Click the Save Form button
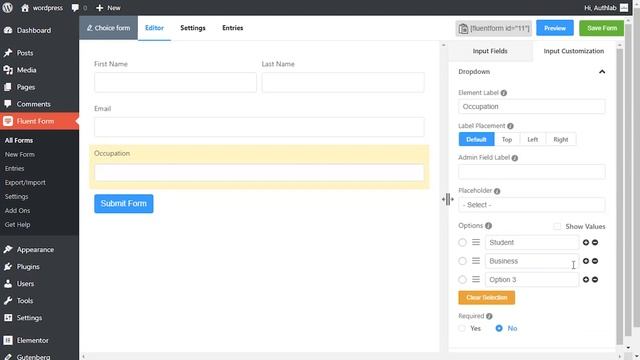This screenshot has height=360, width=640. pos(602,28)
